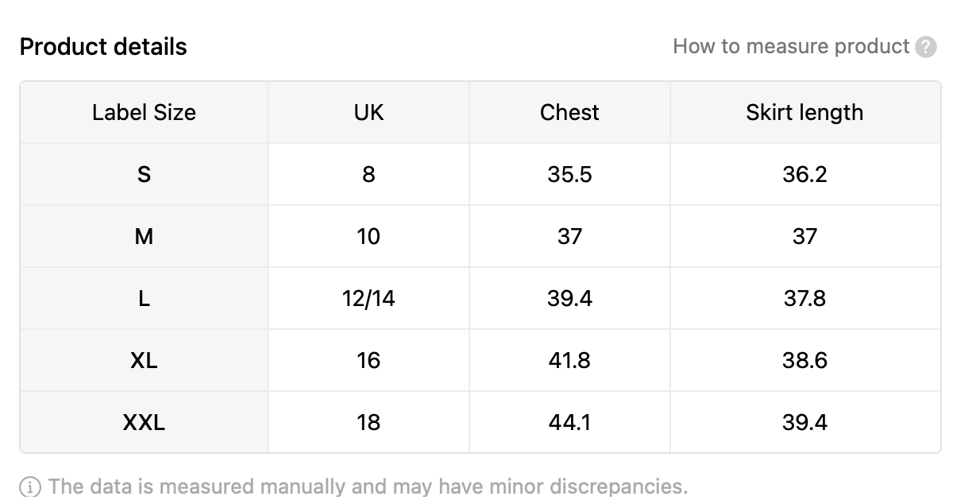Select the UK column header
This screenshot has width=980, height=504.
point(368,112)
